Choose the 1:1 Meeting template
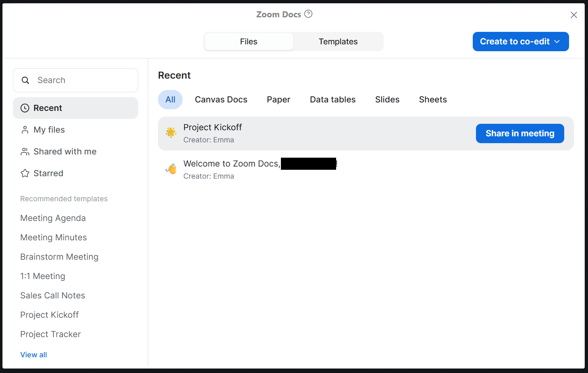Screen dimensions: 588x373 click(x=43, y=276)
